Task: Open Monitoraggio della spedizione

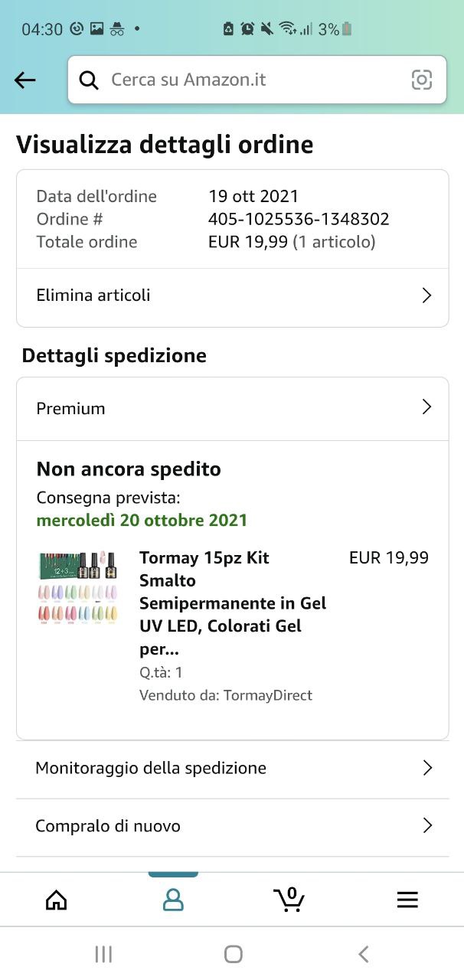Action: pos(151,768)
